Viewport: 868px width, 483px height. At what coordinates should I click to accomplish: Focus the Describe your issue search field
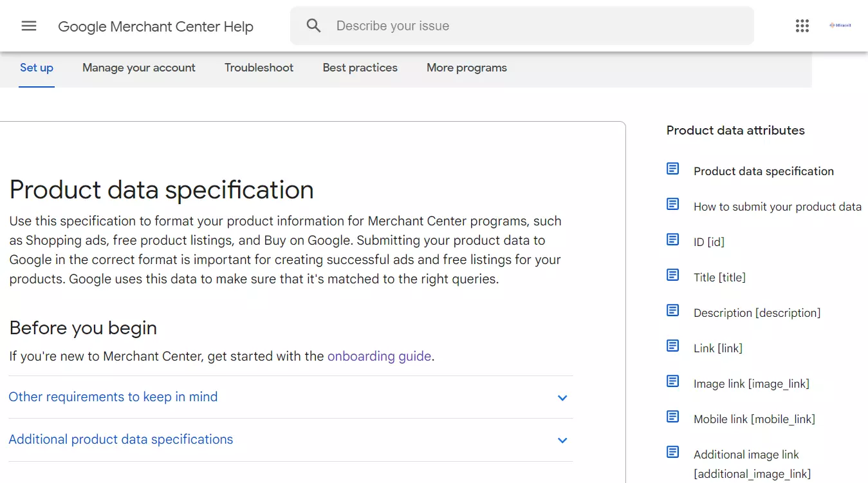pos(522,26)
